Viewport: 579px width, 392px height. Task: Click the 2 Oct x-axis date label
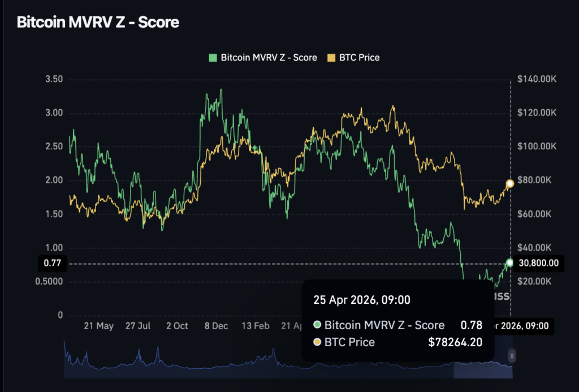pyautogui.click(x=177, y=326)
